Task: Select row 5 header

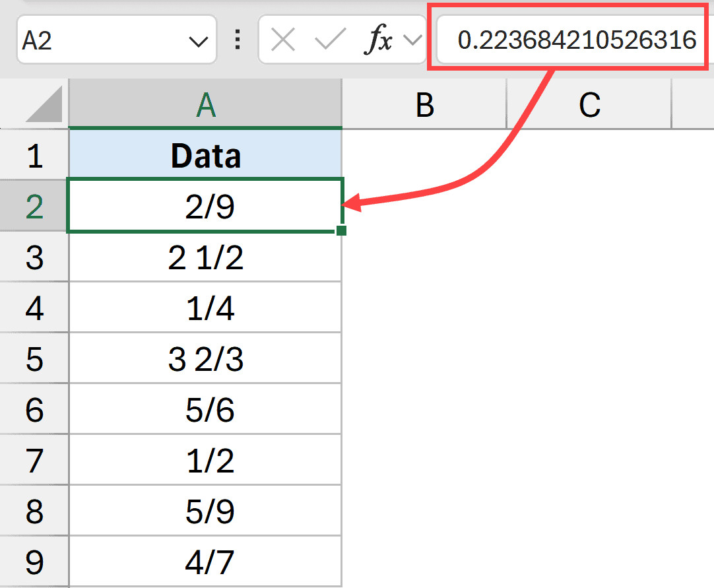Action: (x=34, y=359)
